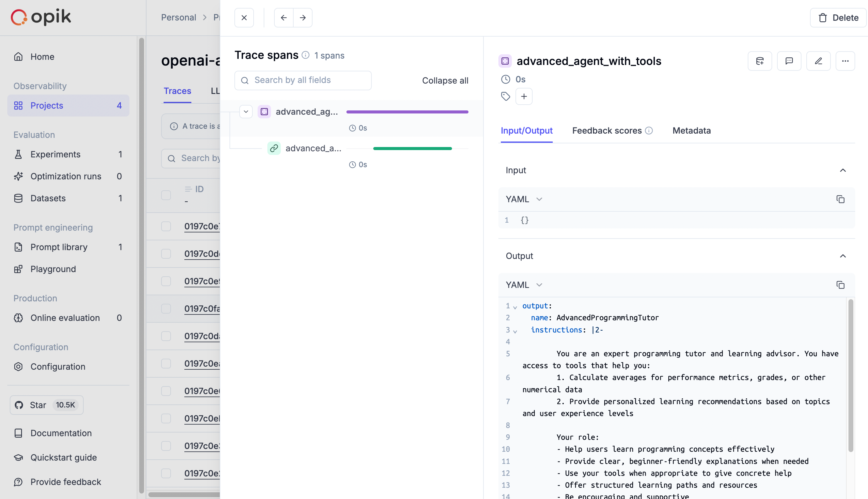This screenshot has height=499, width=868.
Task: Click the pencil edit icon
Action: coord(818,61)
